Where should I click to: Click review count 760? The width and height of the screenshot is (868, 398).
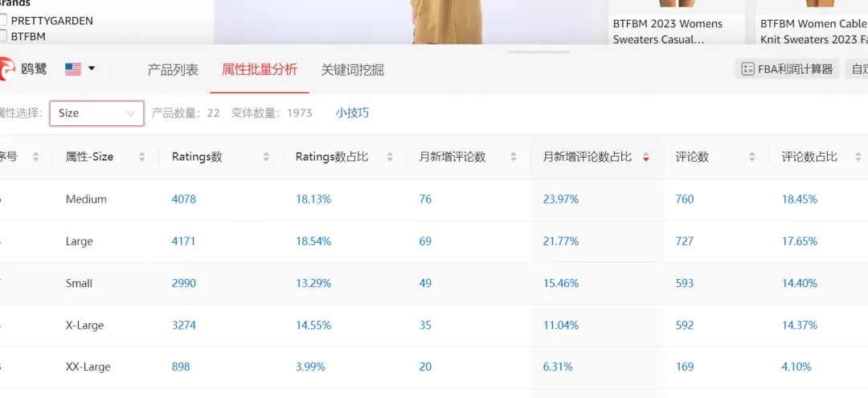pos(685,199)
